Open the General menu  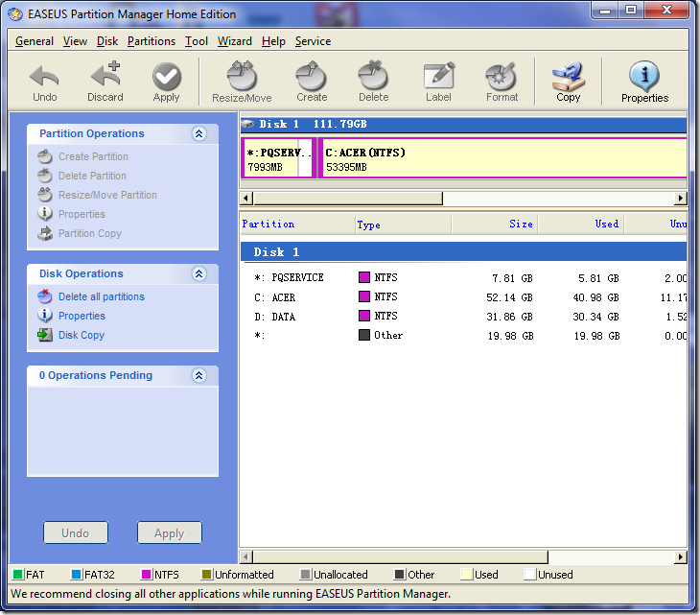click(35, 41)
